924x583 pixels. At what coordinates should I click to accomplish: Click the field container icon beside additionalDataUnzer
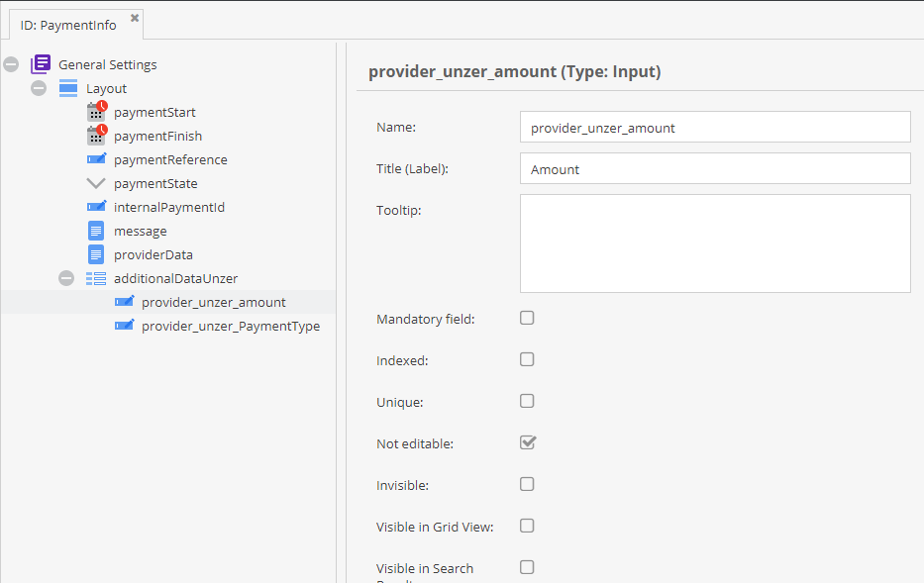click(96, 278)
